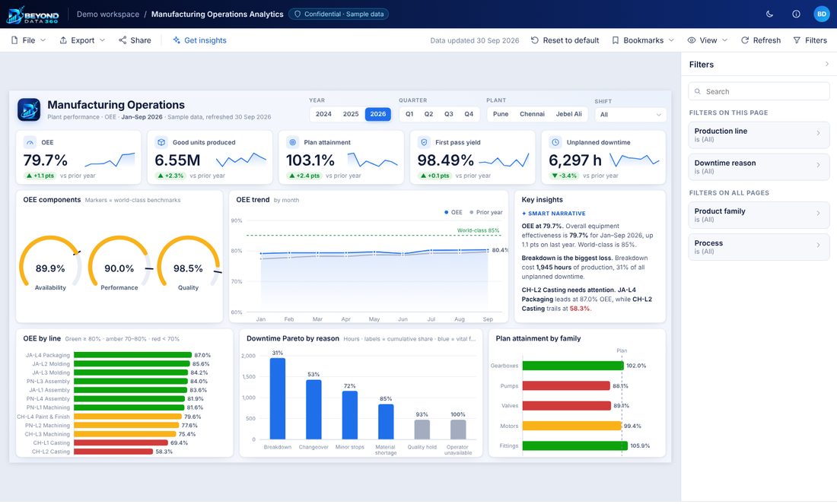Expand the Product family filter
The height and width of the screenshot is (504, 837).
coord(759,215)
